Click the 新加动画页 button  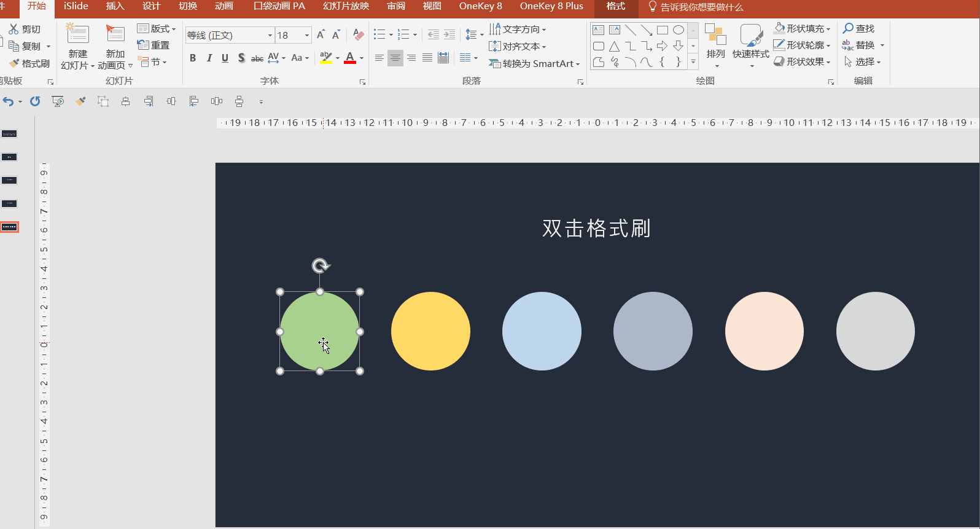[x=115, y=47]
